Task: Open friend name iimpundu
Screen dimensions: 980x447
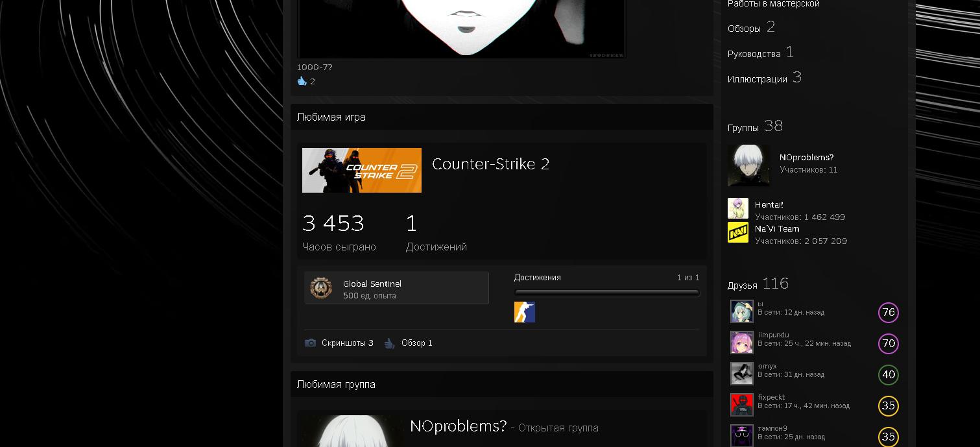Action: point(773,335)
